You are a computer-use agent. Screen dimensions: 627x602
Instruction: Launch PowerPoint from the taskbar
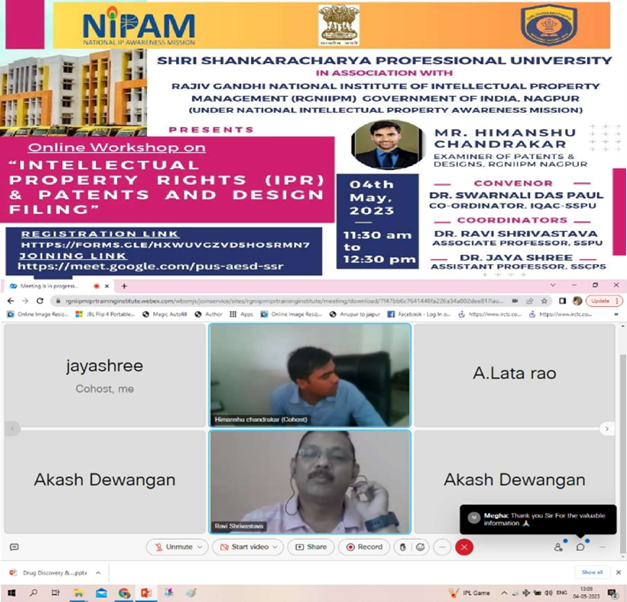tap(146, 593)
